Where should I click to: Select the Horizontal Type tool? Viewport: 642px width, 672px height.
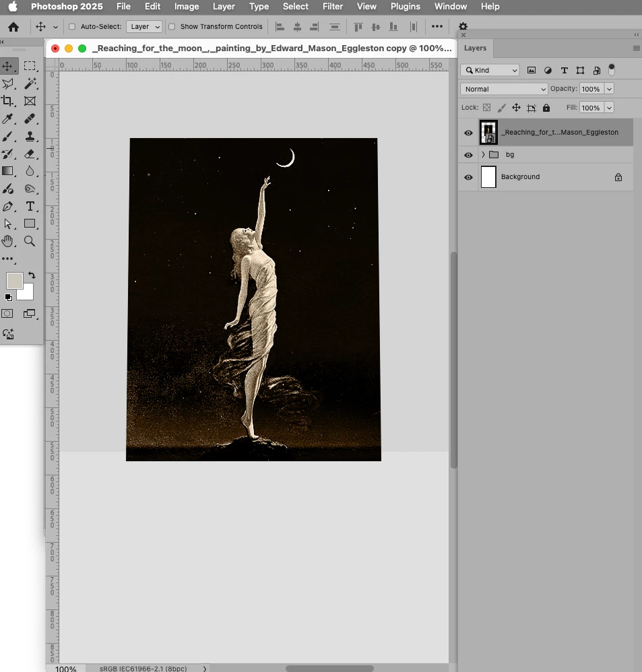pos(30,206)
